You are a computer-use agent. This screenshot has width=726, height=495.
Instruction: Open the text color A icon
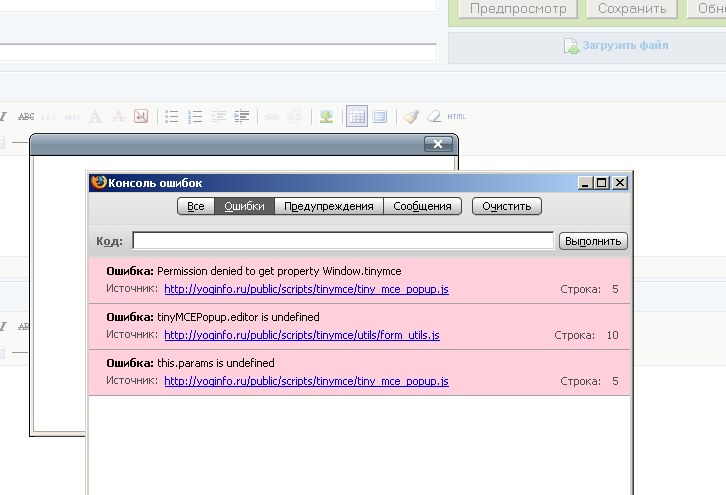pos(95,117)
